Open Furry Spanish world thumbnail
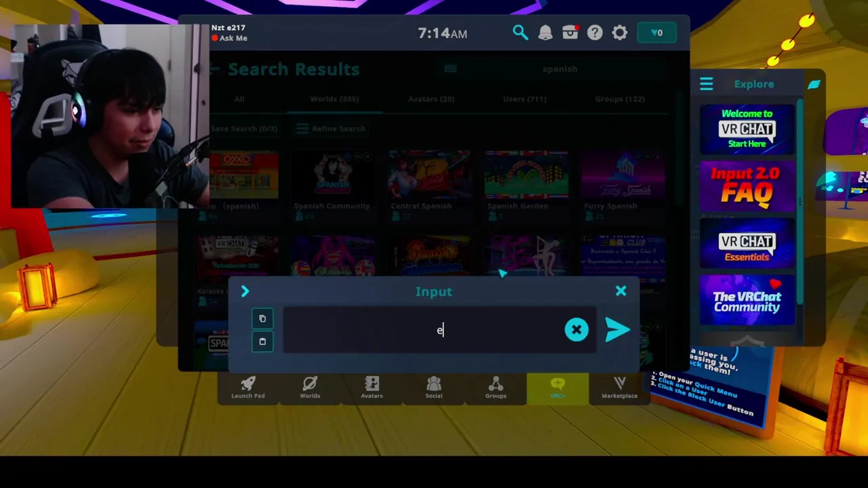 click(x=623, y=175)
